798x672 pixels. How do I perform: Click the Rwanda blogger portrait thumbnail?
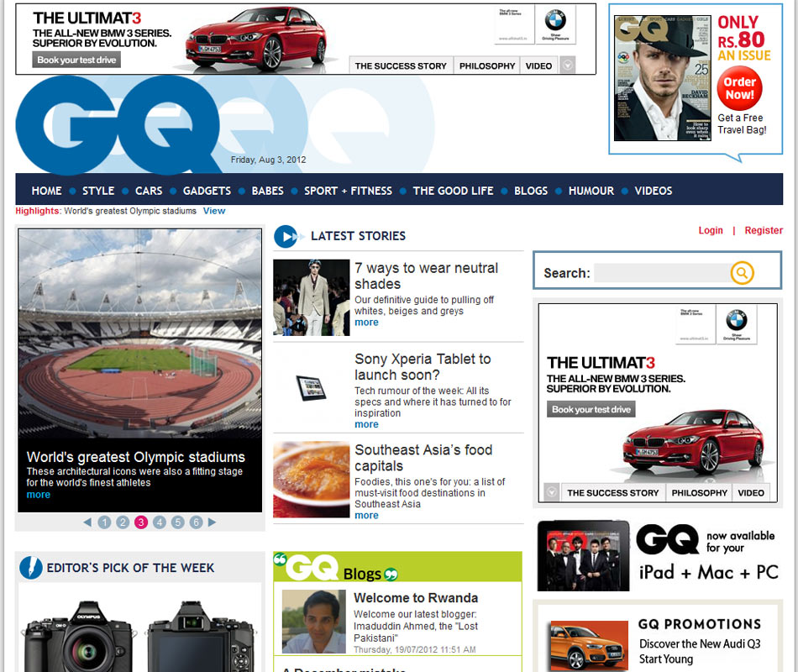(x=314, y=622)
